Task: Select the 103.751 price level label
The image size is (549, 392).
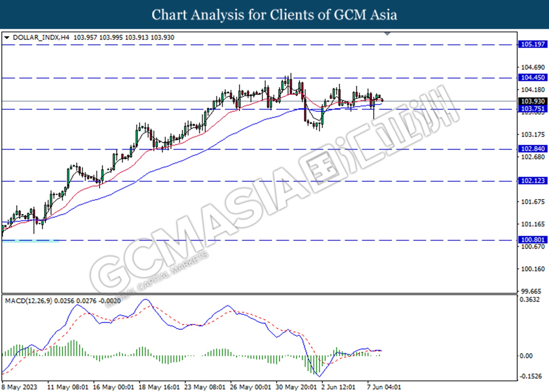Action: (x=533, y=109)
